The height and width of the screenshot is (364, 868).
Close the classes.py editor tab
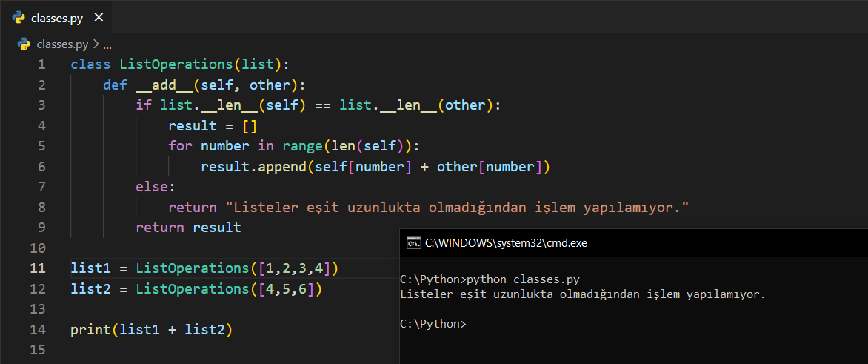pyautogui.click(x=99, y=18)
